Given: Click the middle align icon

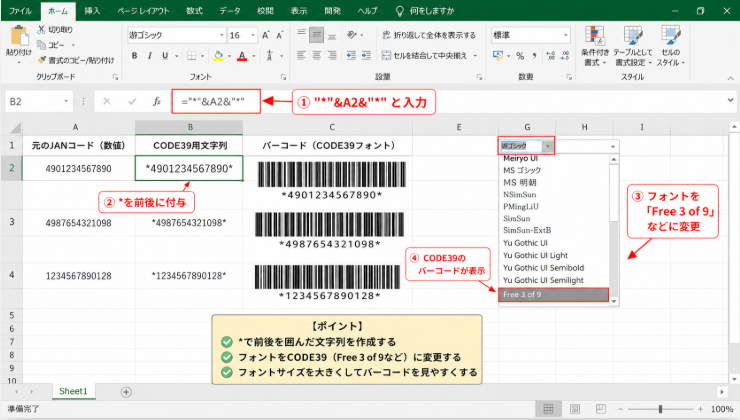Looking at the screenshot, I should point(317,34).
